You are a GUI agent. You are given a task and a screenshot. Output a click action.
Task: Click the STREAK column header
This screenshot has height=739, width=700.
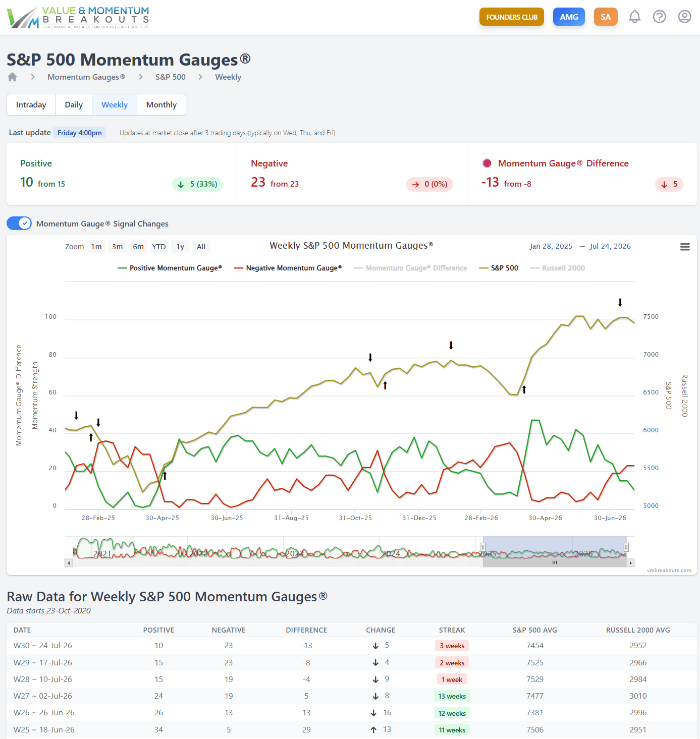452,630
